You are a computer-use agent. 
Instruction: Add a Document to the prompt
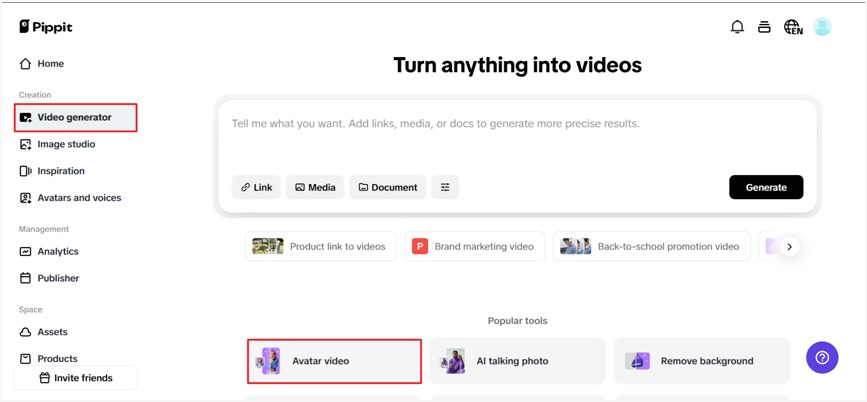coord(387,187)
